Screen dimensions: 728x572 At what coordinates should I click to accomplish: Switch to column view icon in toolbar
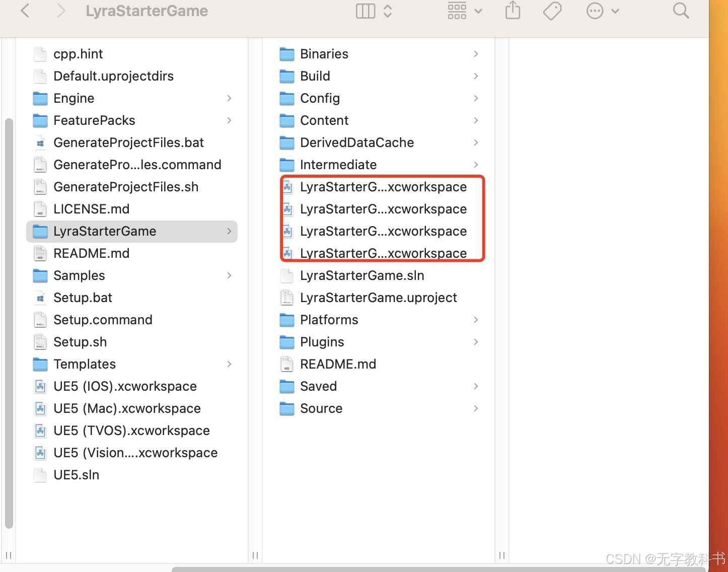(x=366, y=11)
